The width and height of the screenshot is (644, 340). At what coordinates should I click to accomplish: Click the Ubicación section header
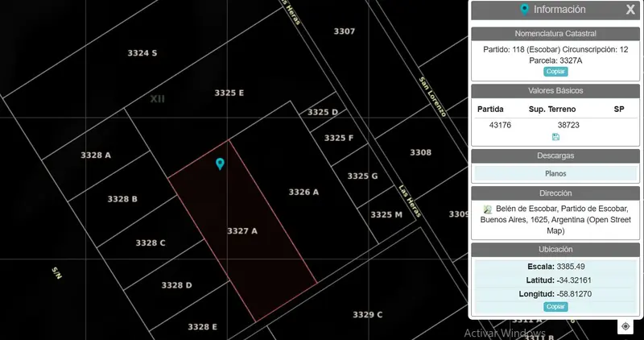(x=555, y=249)
